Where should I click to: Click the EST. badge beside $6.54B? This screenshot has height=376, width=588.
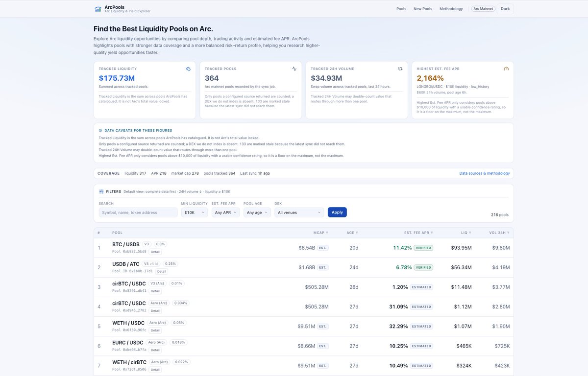point(323,248)
